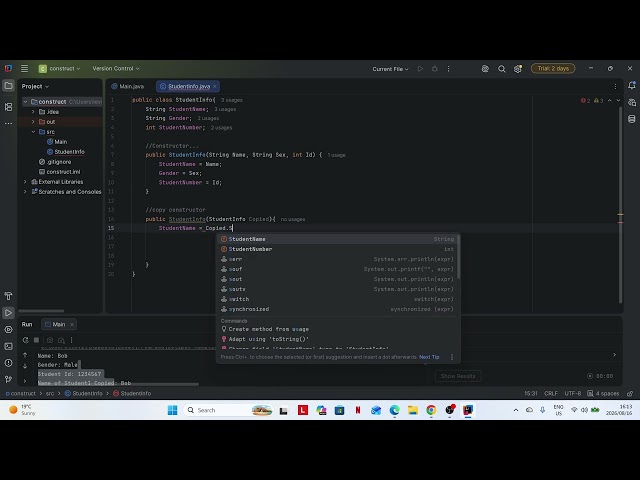Open more run actions menu
Screen dimensions: 640x480
pos(449,69)
